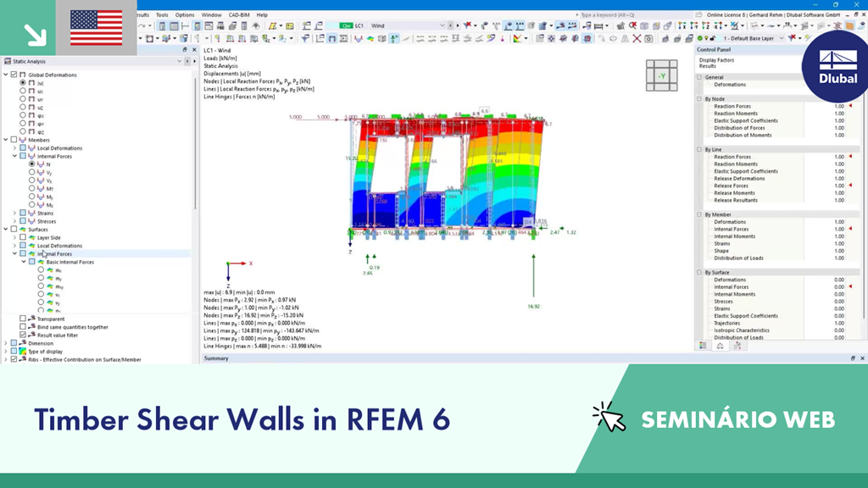
Task: Select the Vz internal force radio button
Action: pos(31,180)
